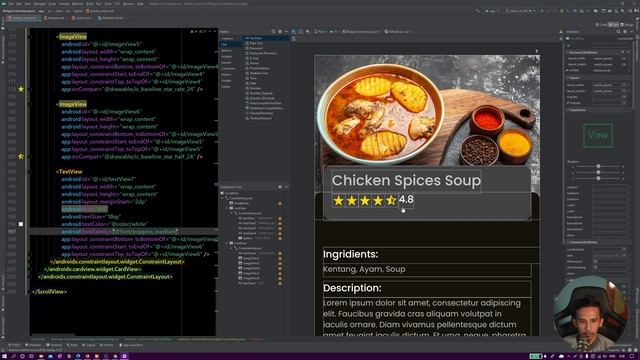This screenshot has width=640, height=360.
Task: Select the Common palette category
Action: click(227, 38)
